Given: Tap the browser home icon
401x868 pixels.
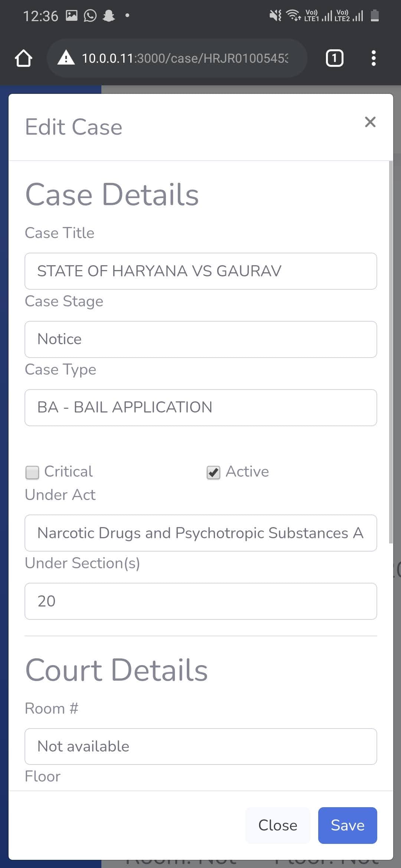Looking at the screenshot, I should (23, 58).
